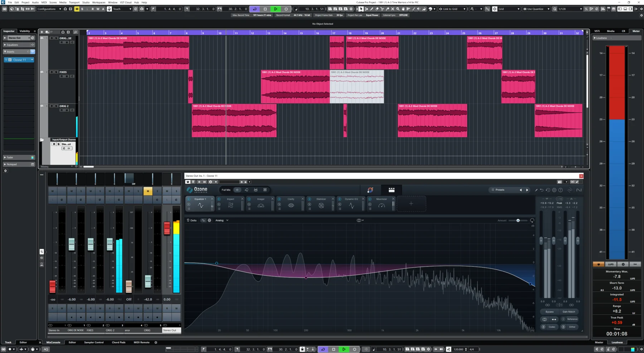
Task: Open Ozone help question mark icon
Action: (x=561, y=190)
